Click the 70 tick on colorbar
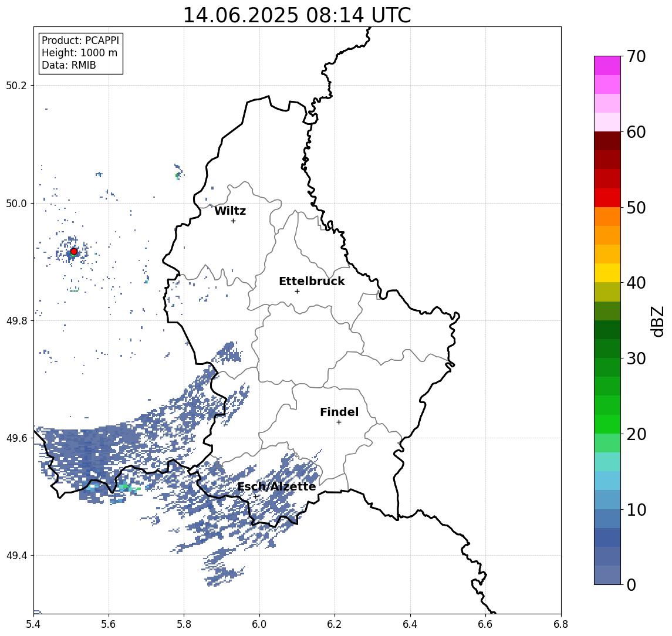This screenshot has height=636, width=672. coord(636,56)
